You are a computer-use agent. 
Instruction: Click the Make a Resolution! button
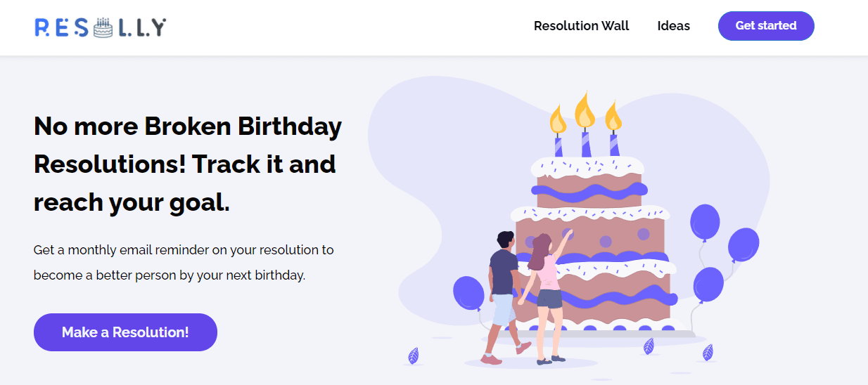click(x=125, y=332)
